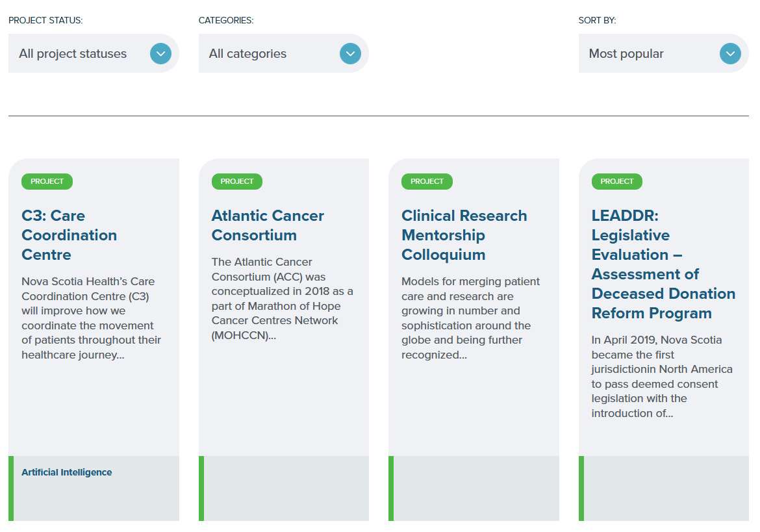
Task: Click the PROJECT STATUS: label
Action: tap(45, 20)
